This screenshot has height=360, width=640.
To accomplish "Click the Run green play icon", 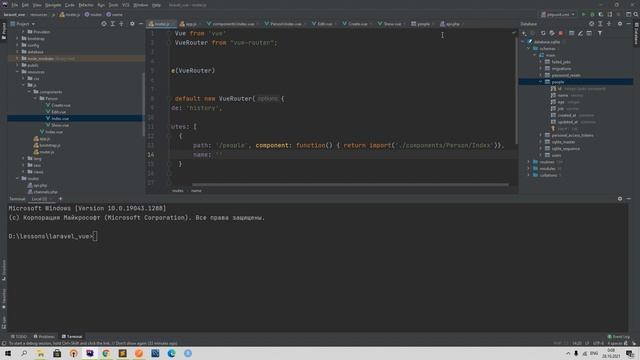I will pos(584,14).
